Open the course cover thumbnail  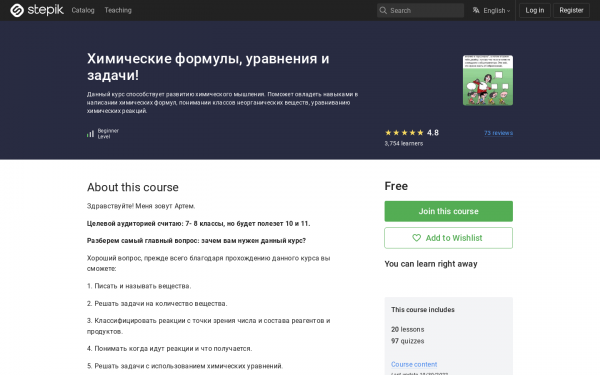(x=488, y=80)
